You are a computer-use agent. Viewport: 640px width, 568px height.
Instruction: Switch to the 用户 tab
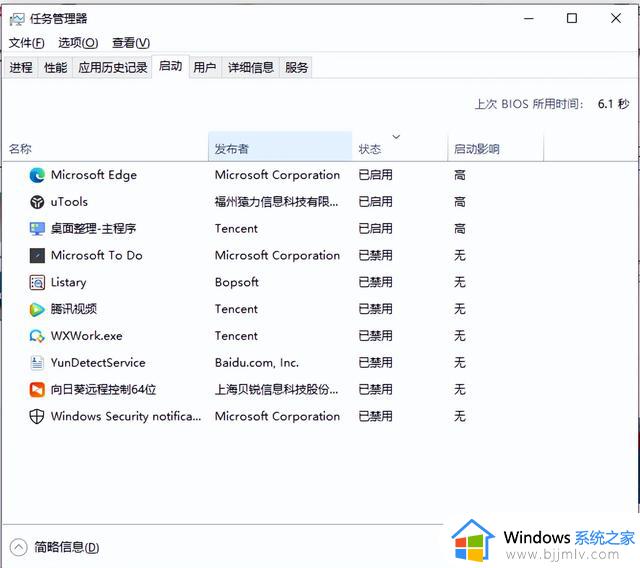click(x=205, y=67)
